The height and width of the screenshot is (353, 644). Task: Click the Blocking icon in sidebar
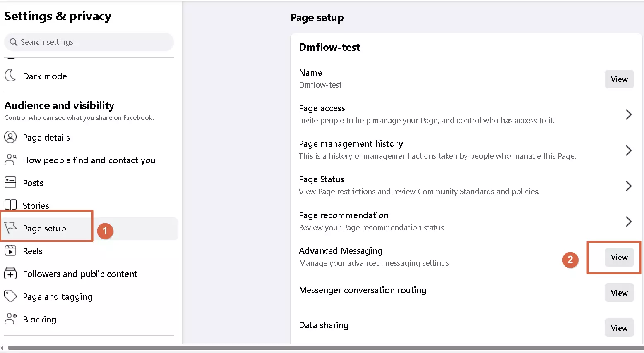click(x=10, y=319)
